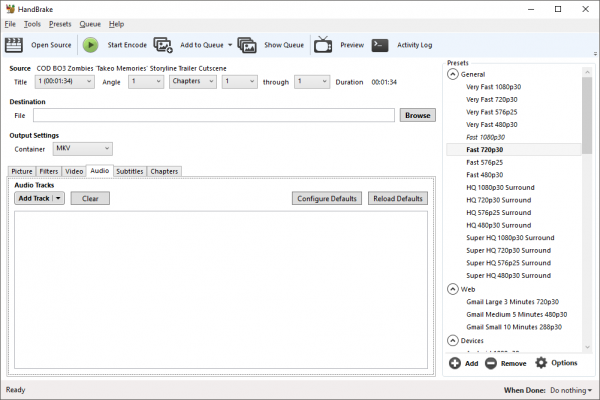This screenshot has width=600, height=400.
Task: Click Configure Defaults button
Action: [327, 198]
